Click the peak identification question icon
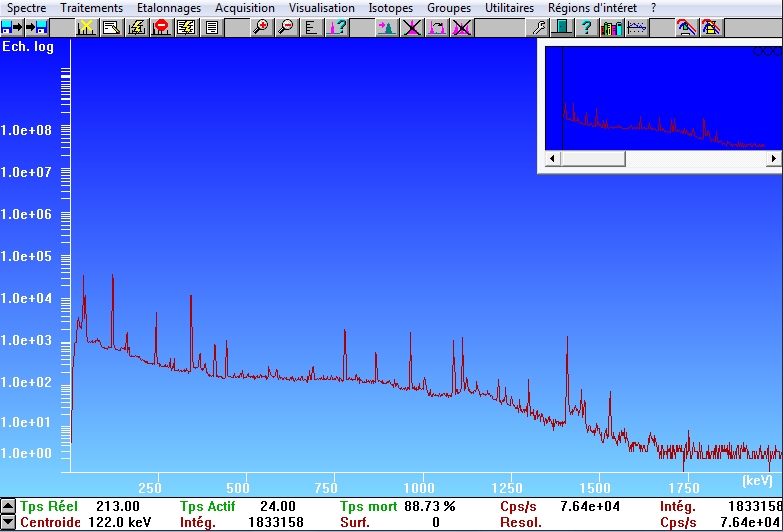 [336, 27]
